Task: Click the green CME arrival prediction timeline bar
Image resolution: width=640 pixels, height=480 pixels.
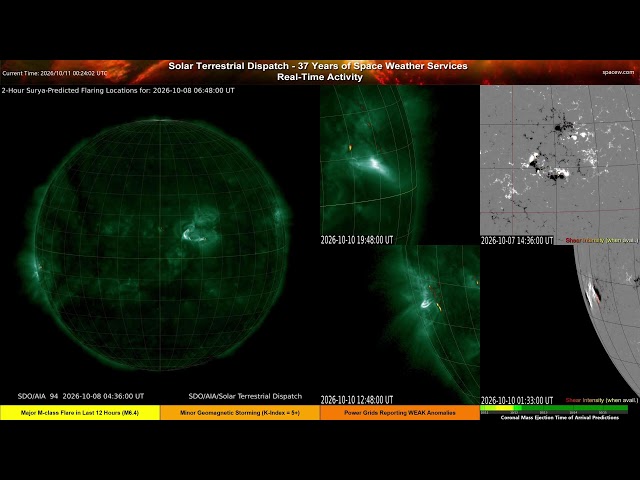Action: [x=554, y=408]
